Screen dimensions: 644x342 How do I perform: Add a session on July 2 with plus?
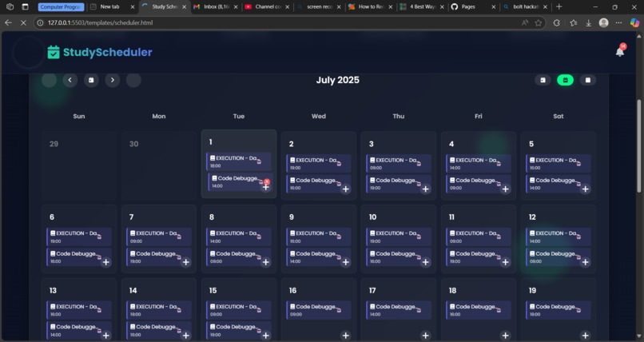346,189
